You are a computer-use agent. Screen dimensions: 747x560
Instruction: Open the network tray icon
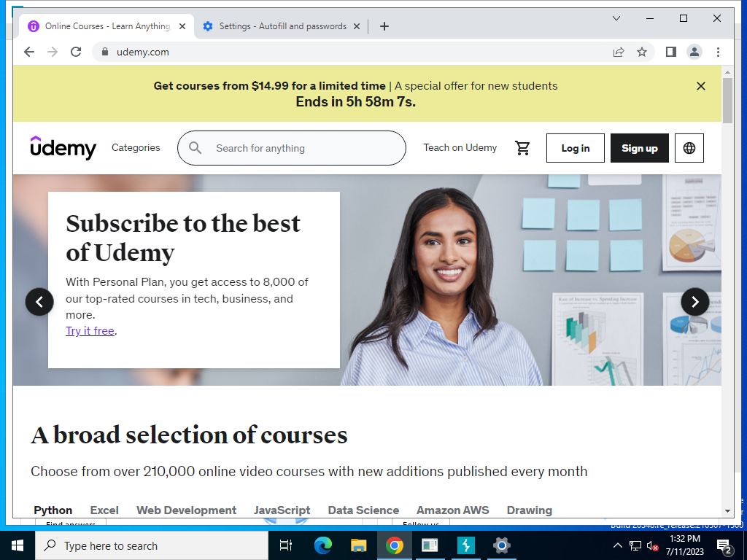[635, 545]
